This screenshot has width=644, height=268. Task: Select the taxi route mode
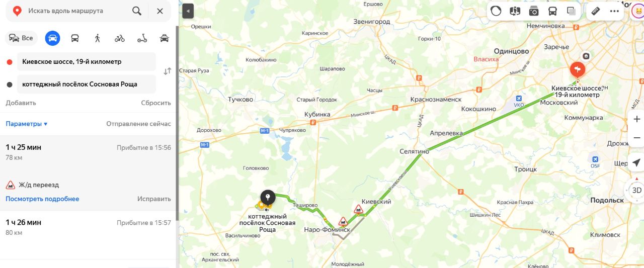click(164, 38)
